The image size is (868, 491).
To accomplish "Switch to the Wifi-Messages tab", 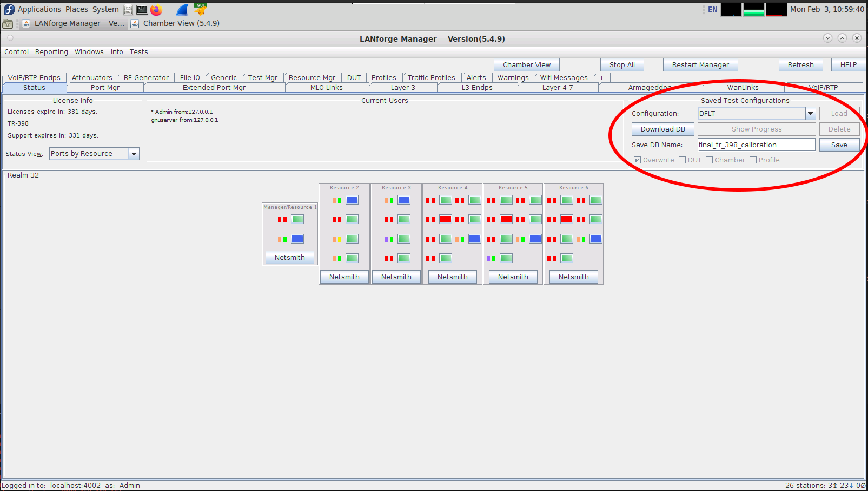I will (x=564, y=78).
